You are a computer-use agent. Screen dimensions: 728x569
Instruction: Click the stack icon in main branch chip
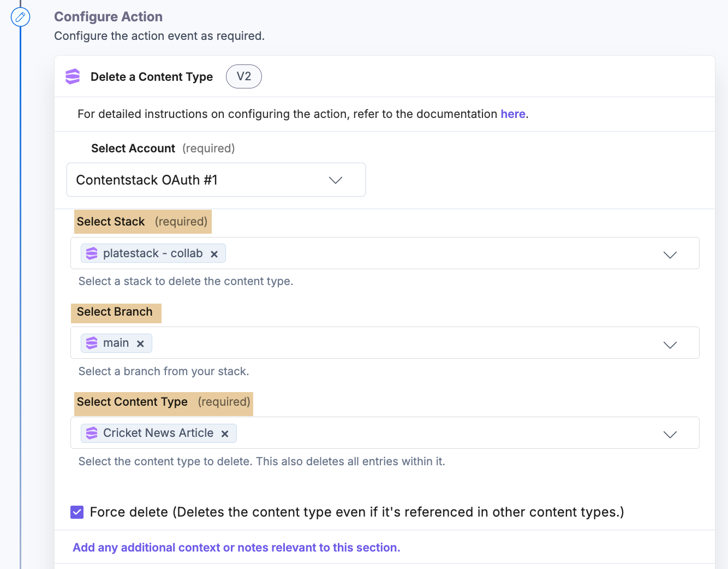tap(92, 343)
